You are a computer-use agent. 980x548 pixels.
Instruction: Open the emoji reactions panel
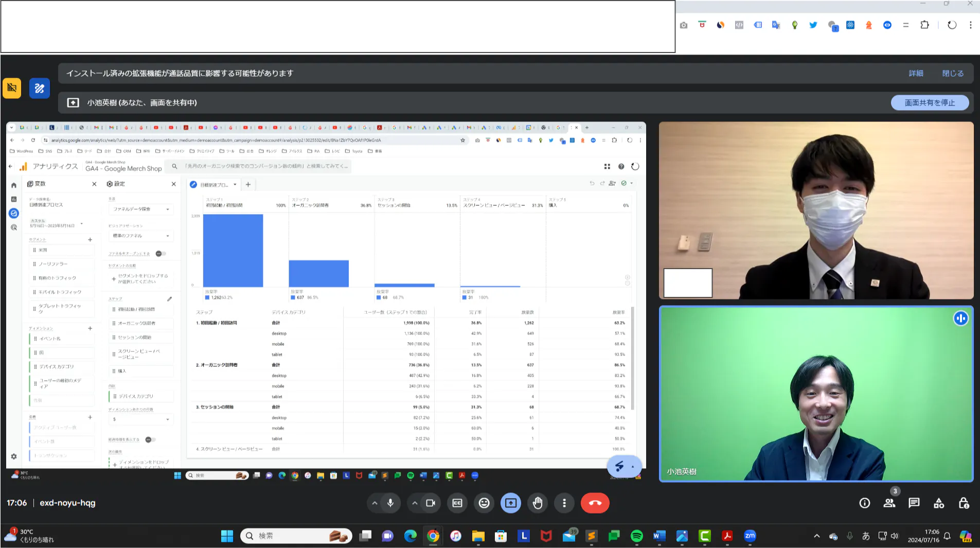[484, 503]
